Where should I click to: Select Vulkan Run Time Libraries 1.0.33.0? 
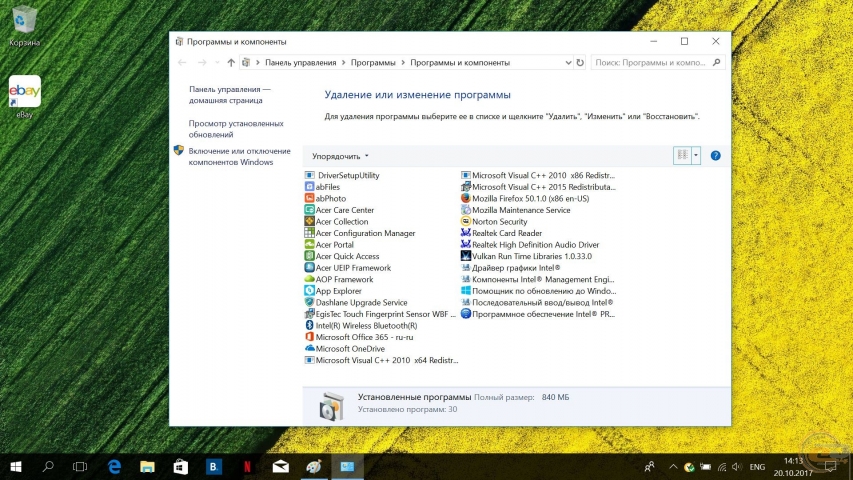pos(527,256)
